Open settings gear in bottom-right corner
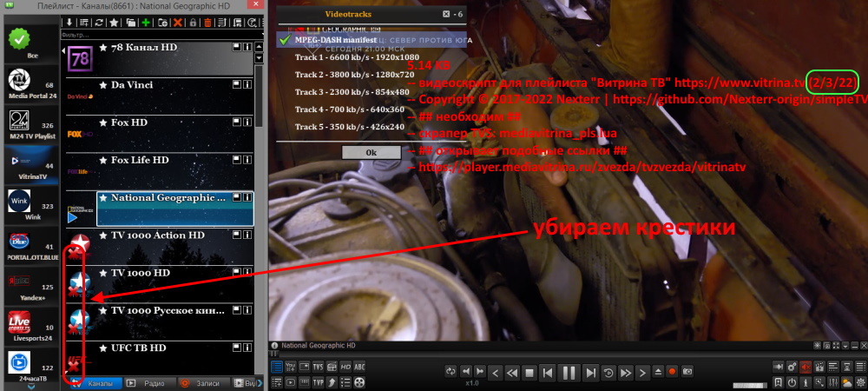The width and height of the screenshot is (868, 391). [861, 382]
